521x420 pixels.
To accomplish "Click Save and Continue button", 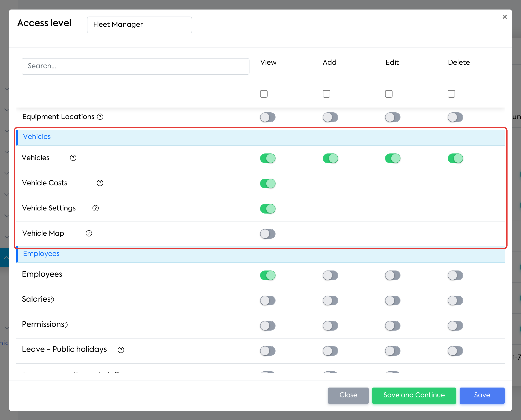I will (414, 395).
